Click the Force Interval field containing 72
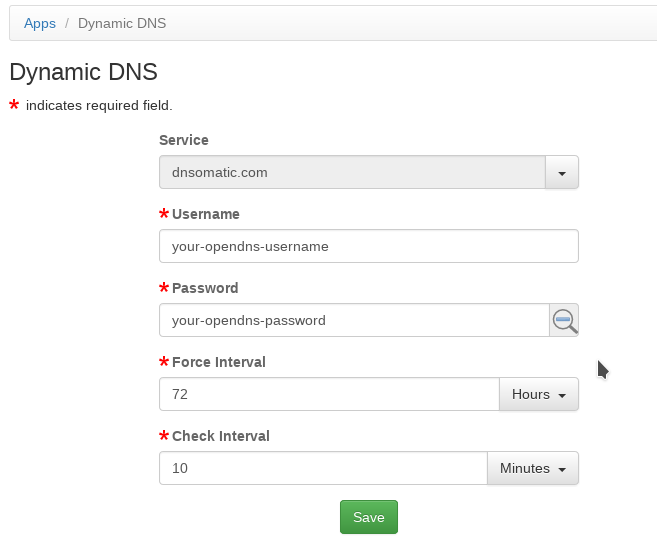 [329, 394]
